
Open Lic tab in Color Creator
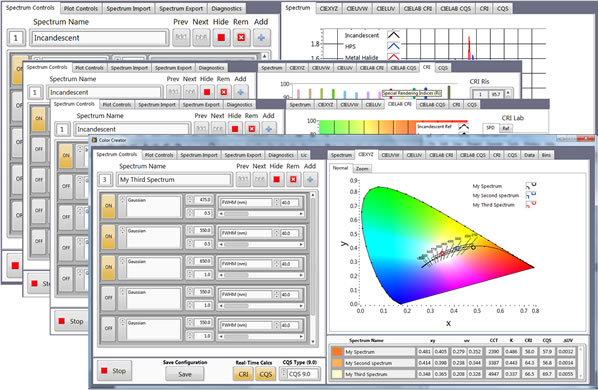[304, 155]
